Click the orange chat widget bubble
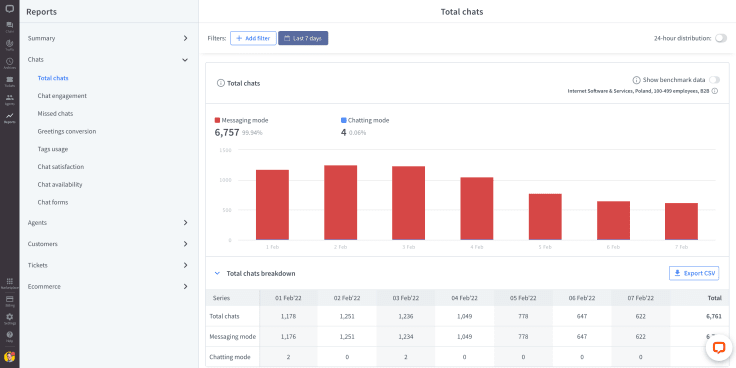Screen dimensions: 736x368 [719, 348]
